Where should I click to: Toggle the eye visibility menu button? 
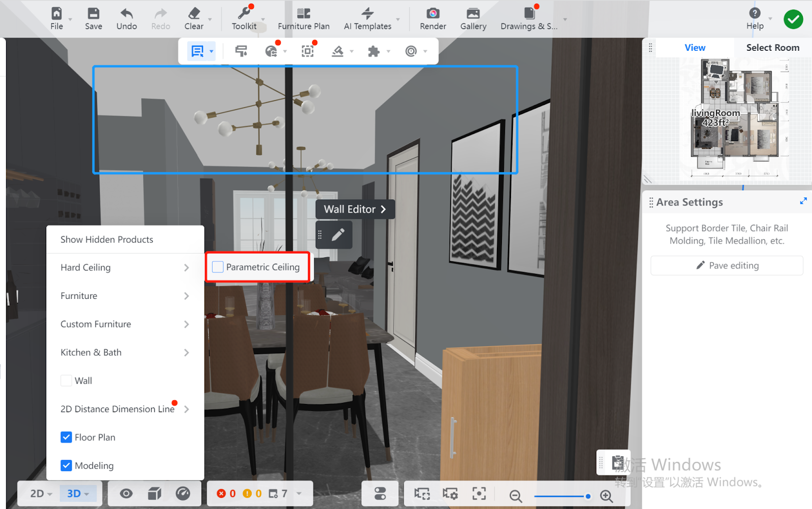tap(126, 493)
